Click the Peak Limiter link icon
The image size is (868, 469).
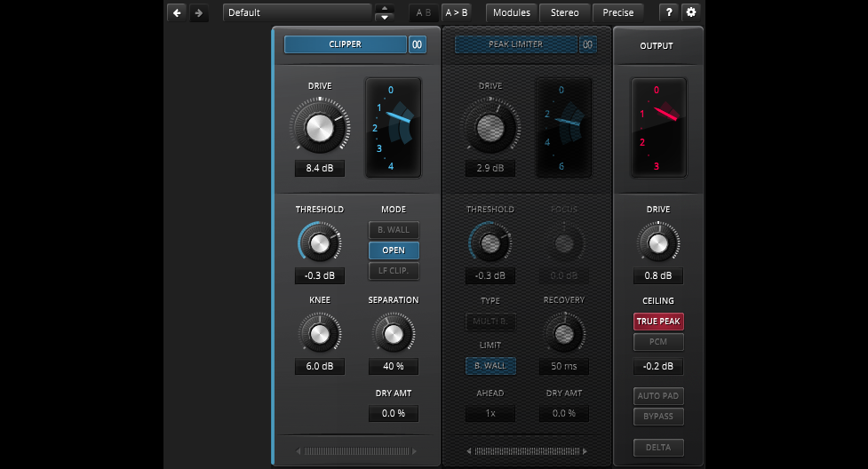click(x=588, y=44)
